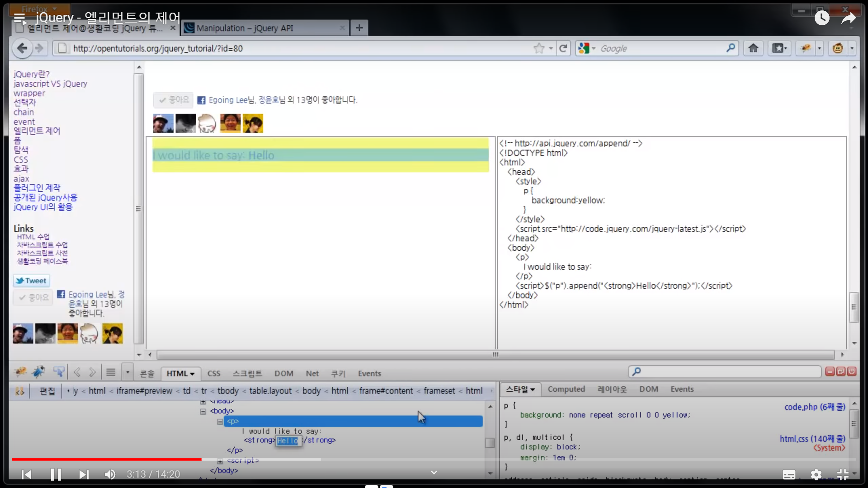Collapse the body node in HTML tree
The height and width of the screenshot is (488, 868).
coord(203,411)
